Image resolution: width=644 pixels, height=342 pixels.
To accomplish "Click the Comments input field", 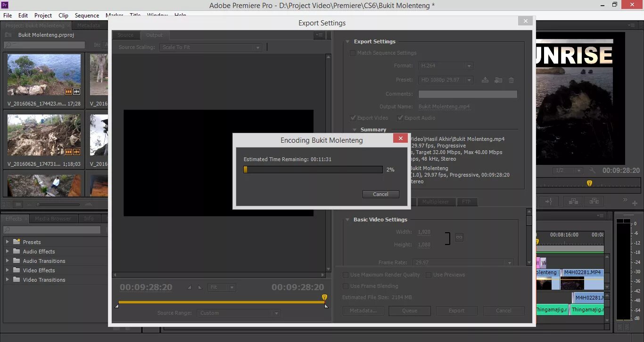I will 468,94.
